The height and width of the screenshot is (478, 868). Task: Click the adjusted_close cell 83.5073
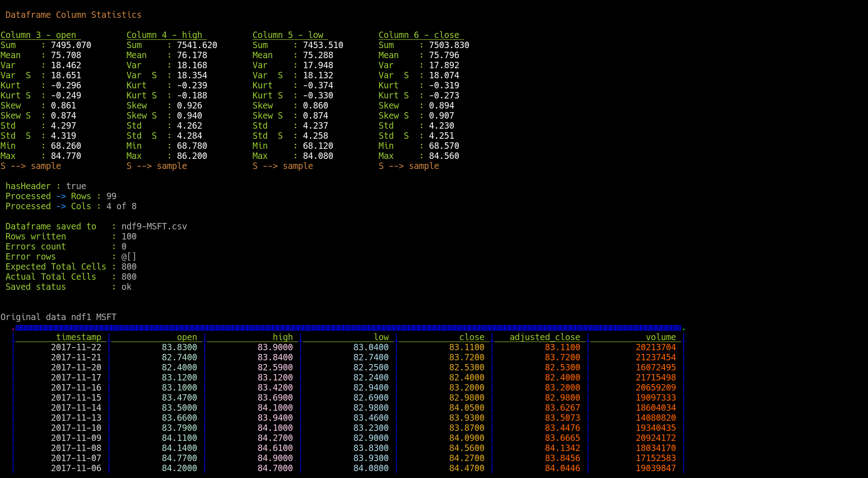pyautogui.click(x=563, y=418)
